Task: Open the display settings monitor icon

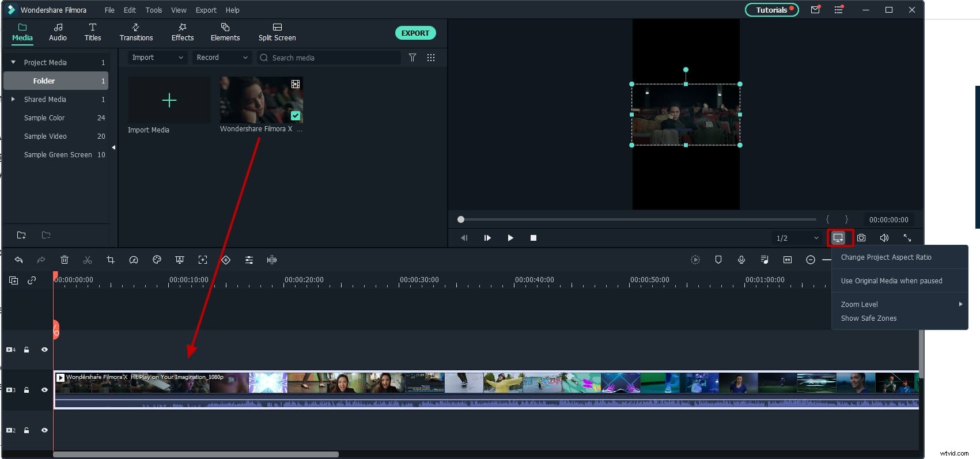Action: pyautogui.click(x=838, y=237)
